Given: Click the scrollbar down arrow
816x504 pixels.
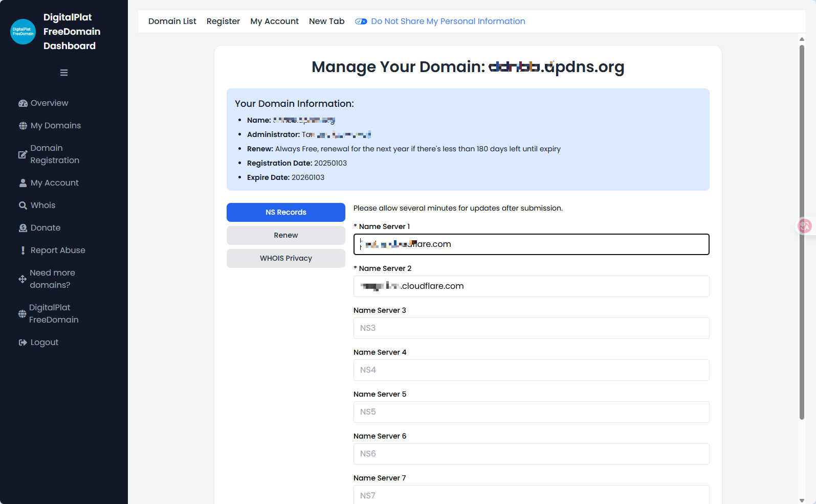Looking at the screenshot, I should point(802,500).
